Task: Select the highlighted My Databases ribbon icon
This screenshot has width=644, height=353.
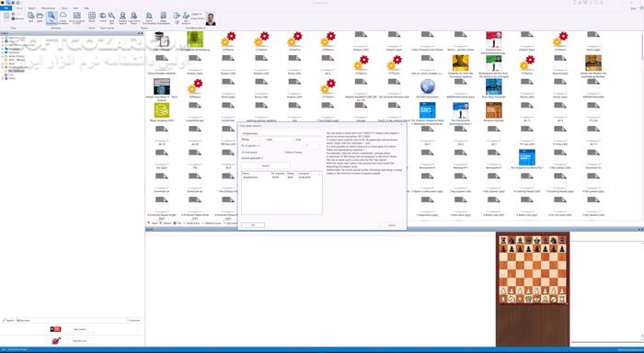Action: point(52,18)
